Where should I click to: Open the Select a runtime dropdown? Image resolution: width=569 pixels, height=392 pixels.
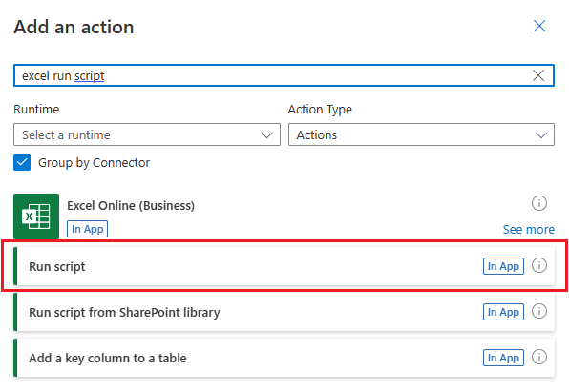(147, 134)
